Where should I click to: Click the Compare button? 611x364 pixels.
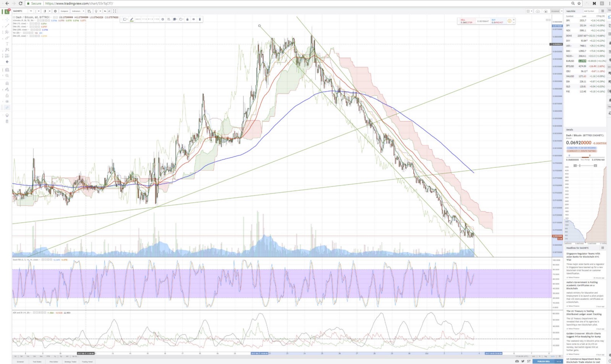click(x=64, y=11)
